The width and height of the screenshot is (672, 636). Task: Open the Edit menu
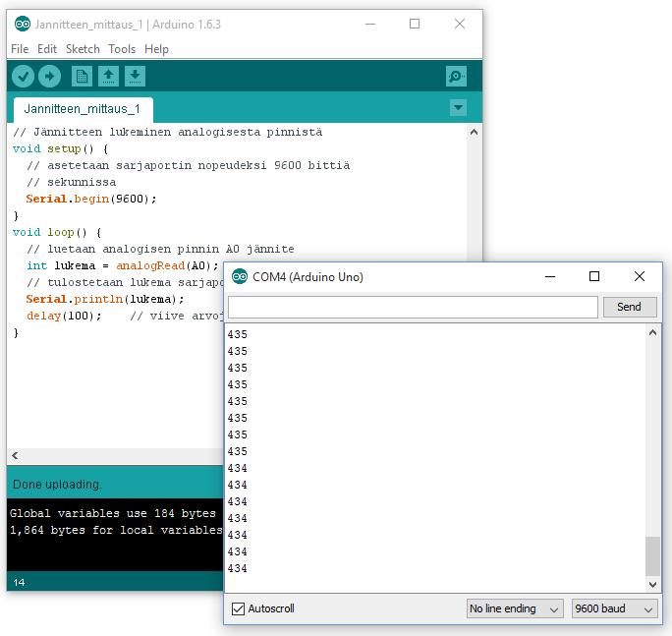pos(47,49)
